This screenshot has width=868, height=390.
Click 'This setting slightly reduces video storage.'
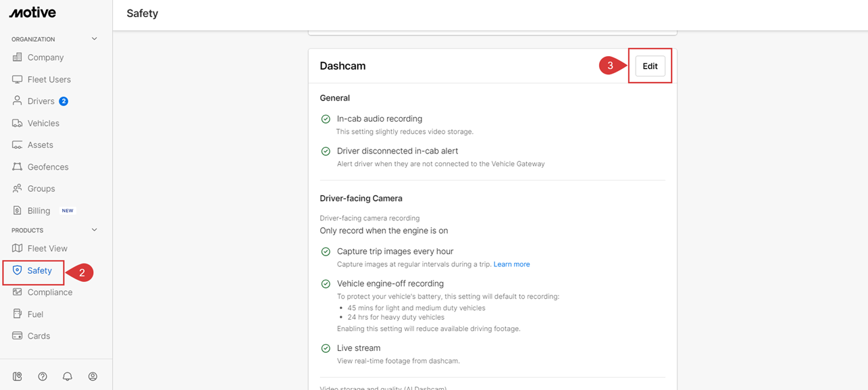pos(405,132)
